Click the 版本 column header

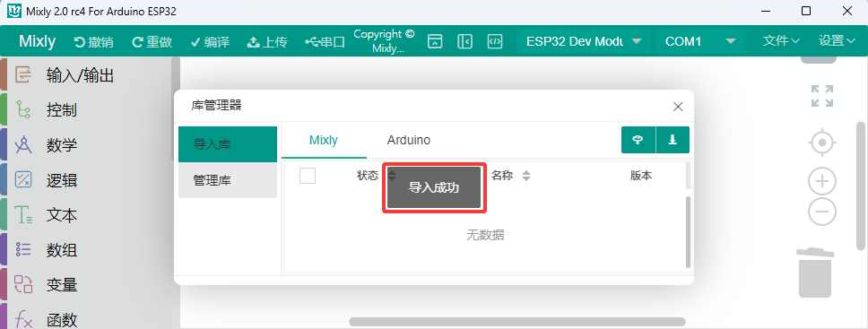click(641, 176)
